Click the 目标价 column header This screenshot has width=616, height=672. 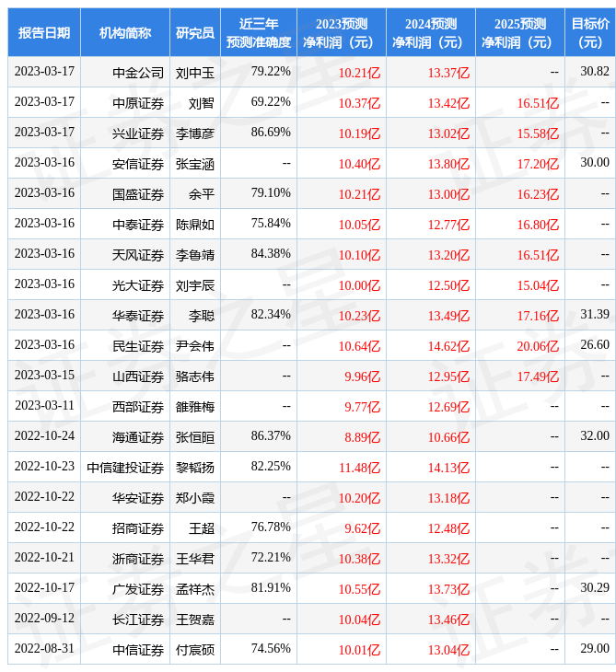point(590,32)
